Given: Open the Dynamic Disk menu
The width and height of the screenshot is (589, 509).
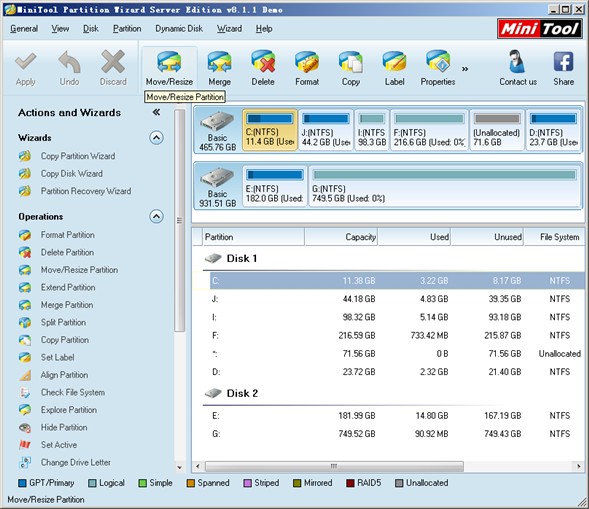Looking at the screenshot, I should tap(179, 29).
